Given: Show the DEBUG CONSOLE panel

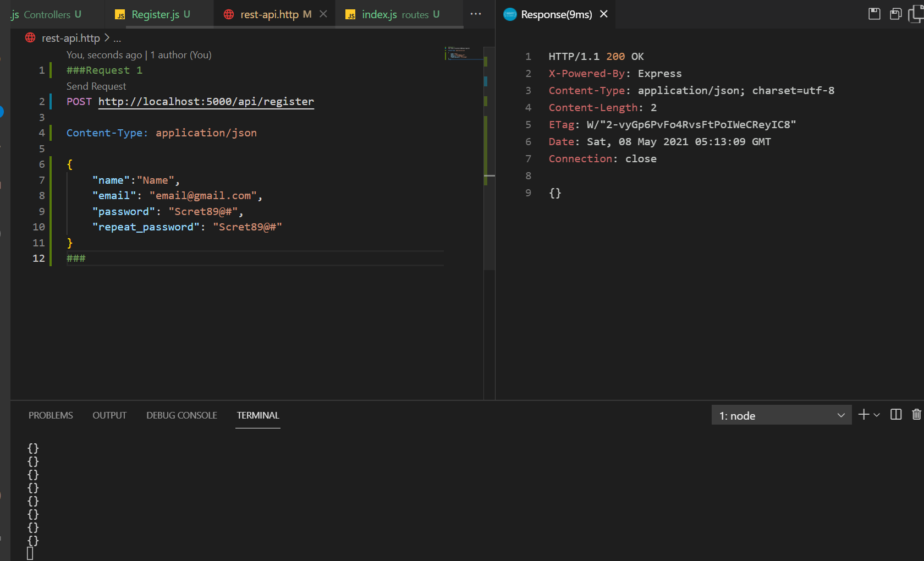Looking at the screenshot, I should (x=182, y=415).
